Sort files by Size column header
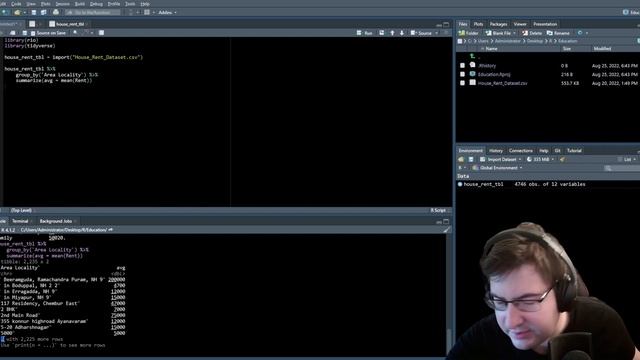 [567, 49]
